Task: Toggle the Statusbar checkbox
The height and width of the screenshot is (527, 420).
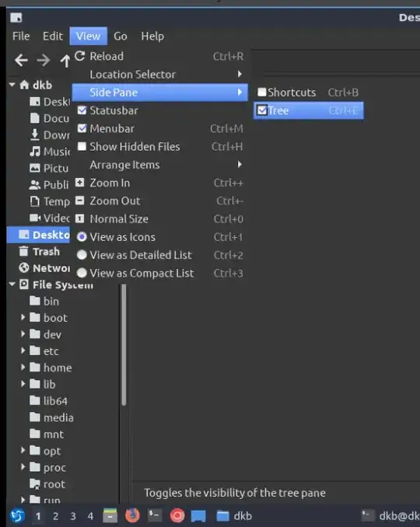Action: 82,110
